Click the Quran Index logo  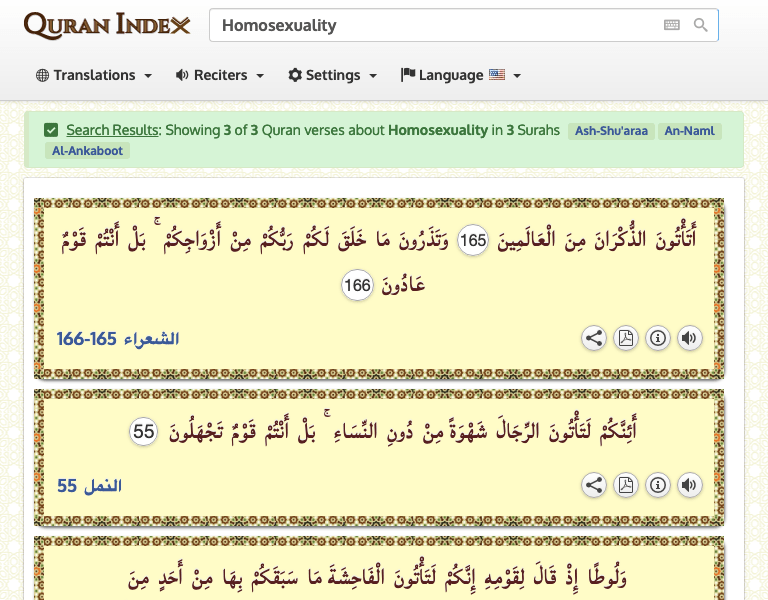coord(106,25)
